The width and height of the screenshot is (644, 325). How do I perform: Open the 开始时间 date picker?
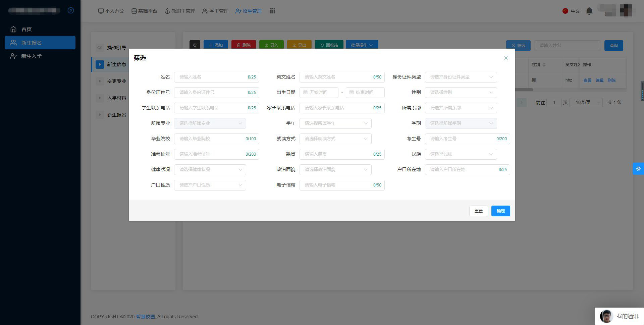[319, 92]
